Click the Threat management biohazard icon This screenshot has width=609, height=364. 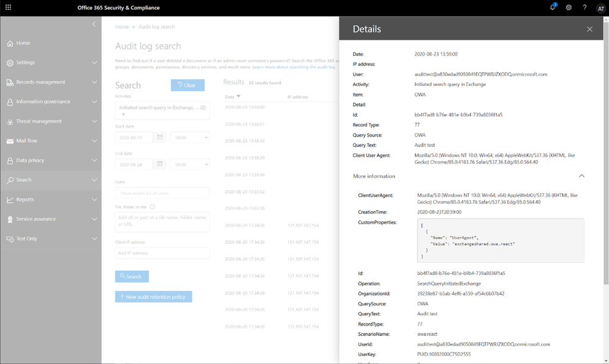[10, 121]
